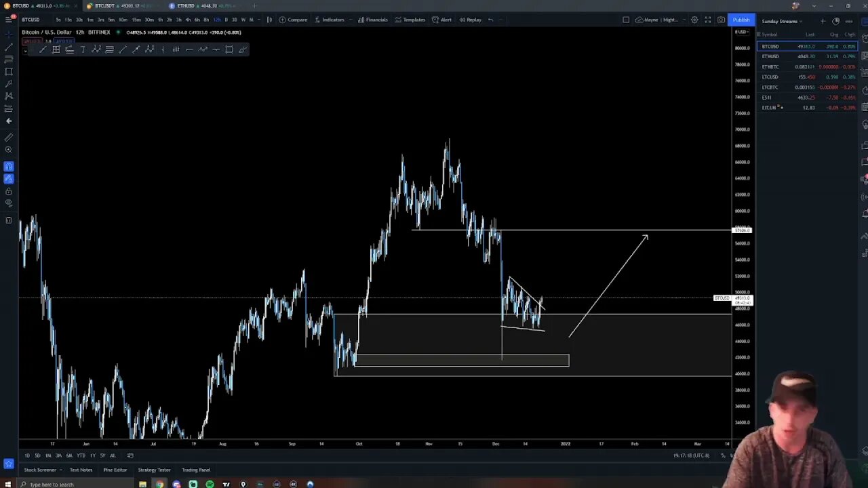868x488 pixels.
Task: Click the Compare button
Action: (293, 20)
